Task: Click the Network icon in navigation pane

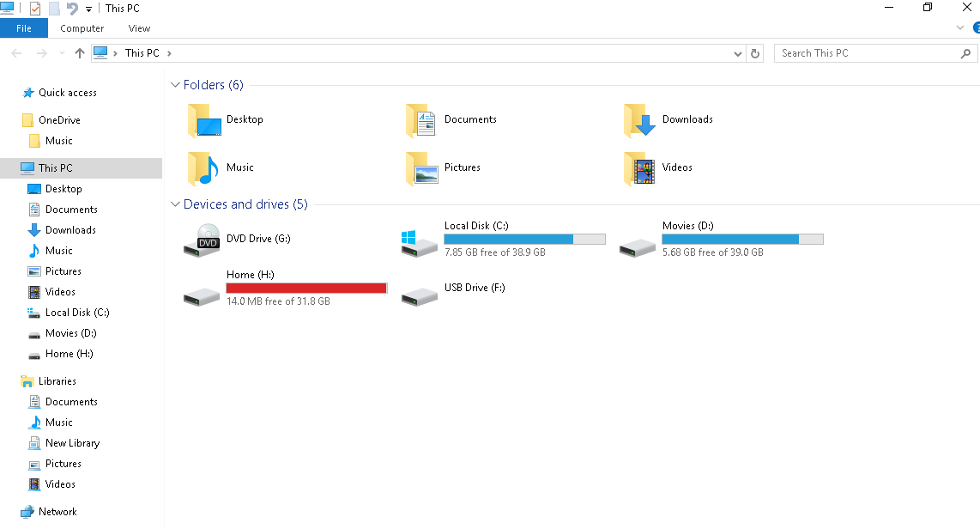Action: [x=27, y=512]
